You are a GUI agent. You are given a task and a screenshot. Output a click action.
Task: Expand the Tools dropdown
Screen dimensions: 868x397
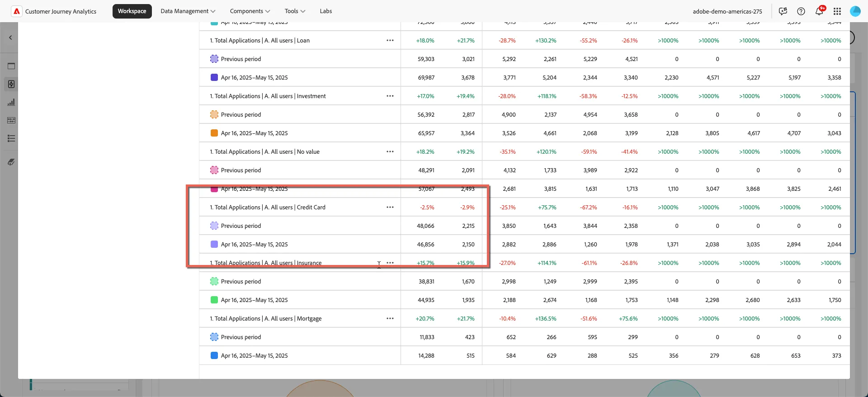point(295,11)
